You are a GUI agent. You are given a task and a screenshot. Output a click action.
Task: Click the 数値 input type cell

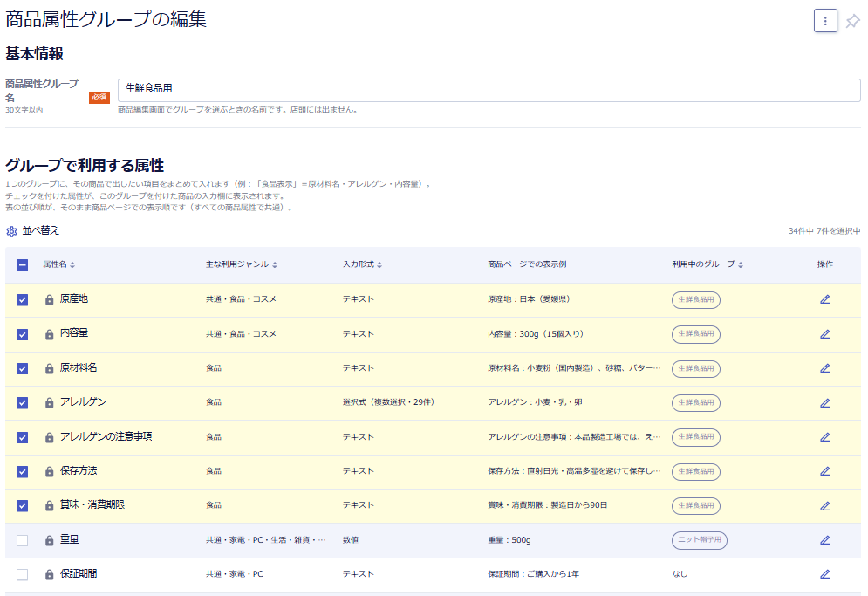coord(350,540)
